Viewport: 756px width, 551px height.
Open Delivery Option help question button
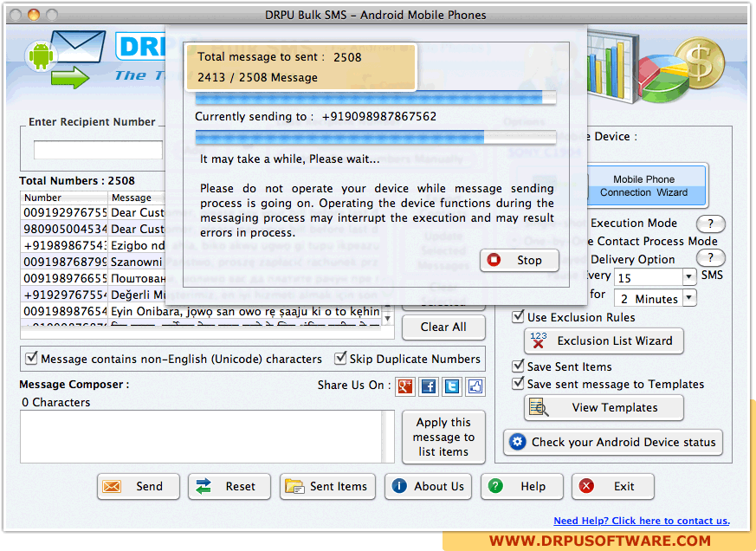click(x=710, y=257)
